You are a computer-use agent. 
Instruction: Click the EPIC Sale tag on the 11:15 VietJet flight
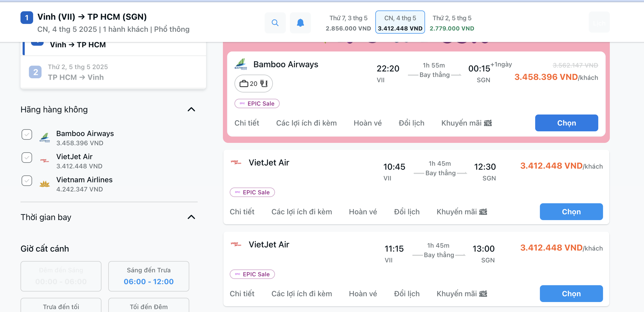(252, 274)
